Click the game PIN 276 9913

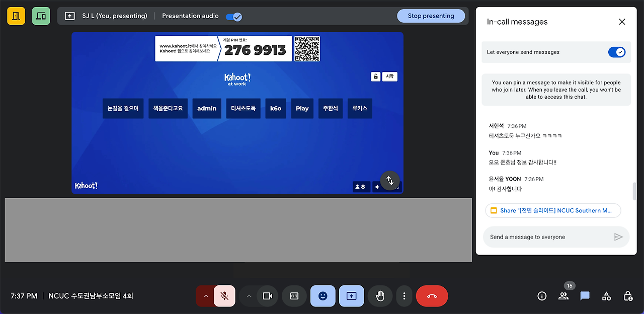[255, 50]
